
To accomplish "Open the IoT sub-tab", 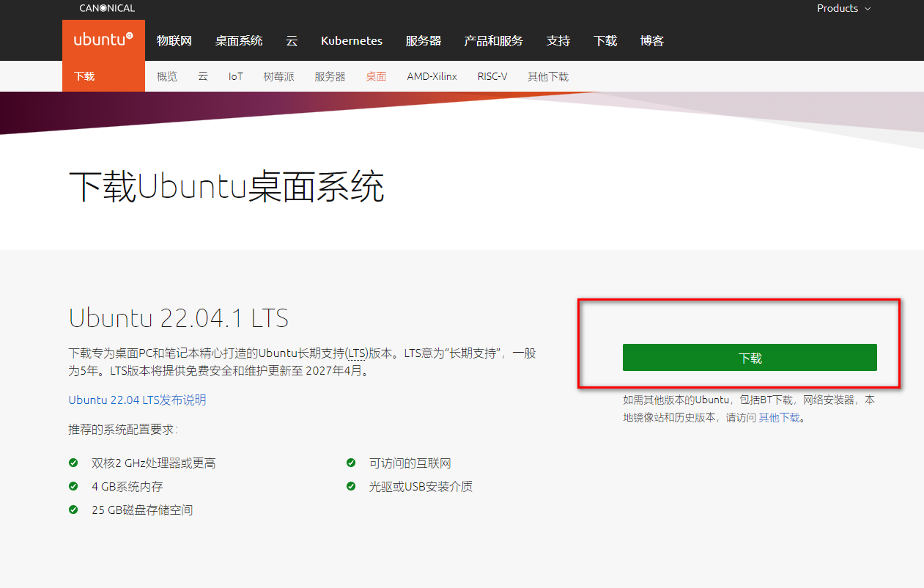I will [x=235, y=76].
